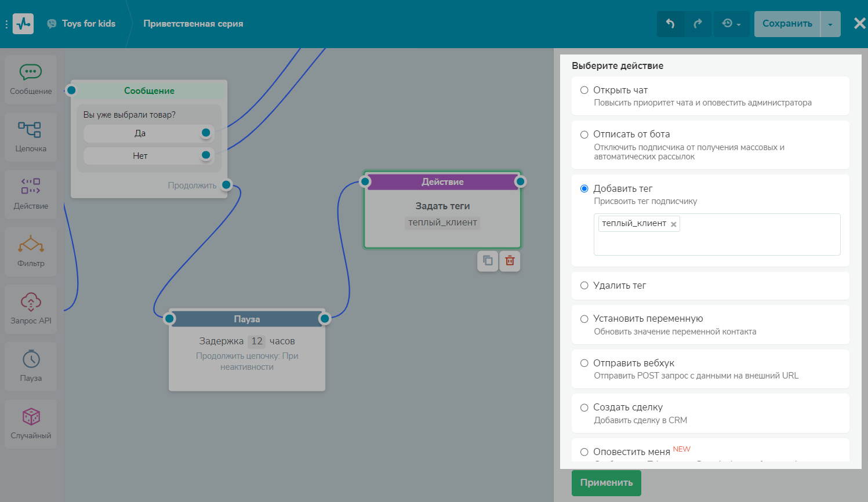Open the left three-dot menu handle
Image resolution: width=868 pixels, height=502 pixels.
coord(6,24)
